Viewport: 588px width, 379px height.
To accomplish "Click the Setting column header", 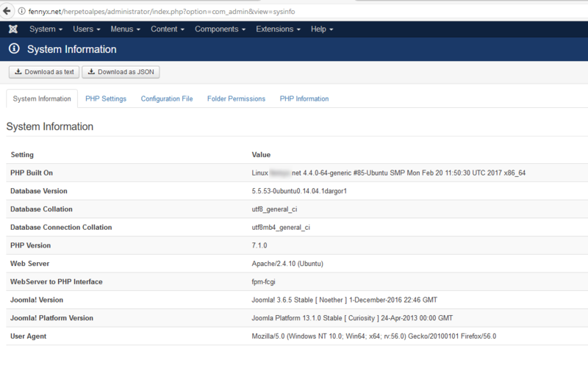I will coord(22,154).
